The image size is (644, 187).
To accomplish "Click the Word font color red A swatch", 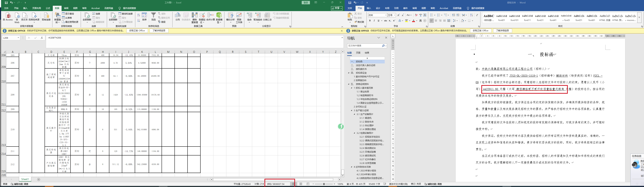I will [x=413, y=21].
